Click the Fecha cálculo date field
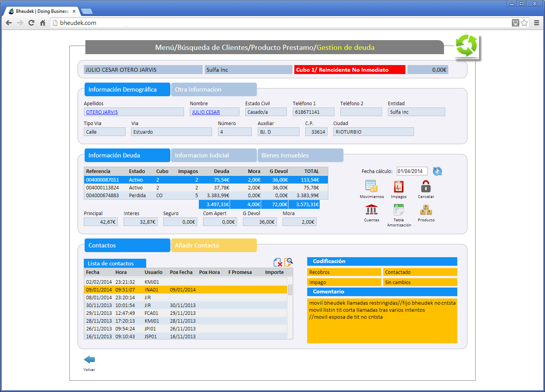The height and width of the screenshot is (392, 545). click(x=412, y=171)
